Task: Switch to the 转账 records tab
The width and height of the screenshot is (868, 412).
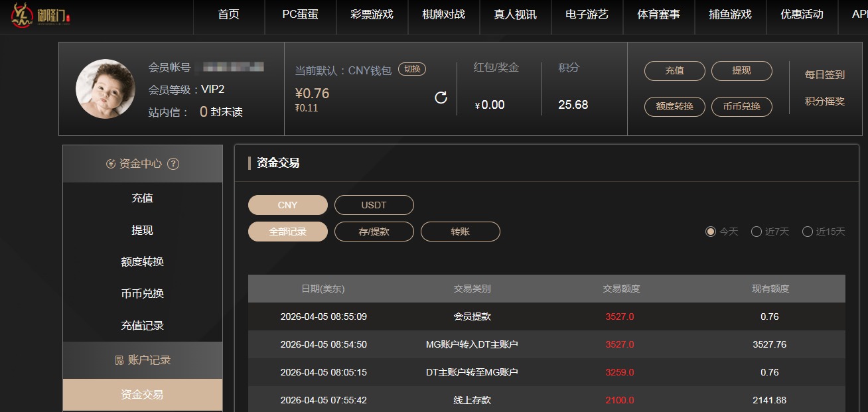Action: point(461,232)
